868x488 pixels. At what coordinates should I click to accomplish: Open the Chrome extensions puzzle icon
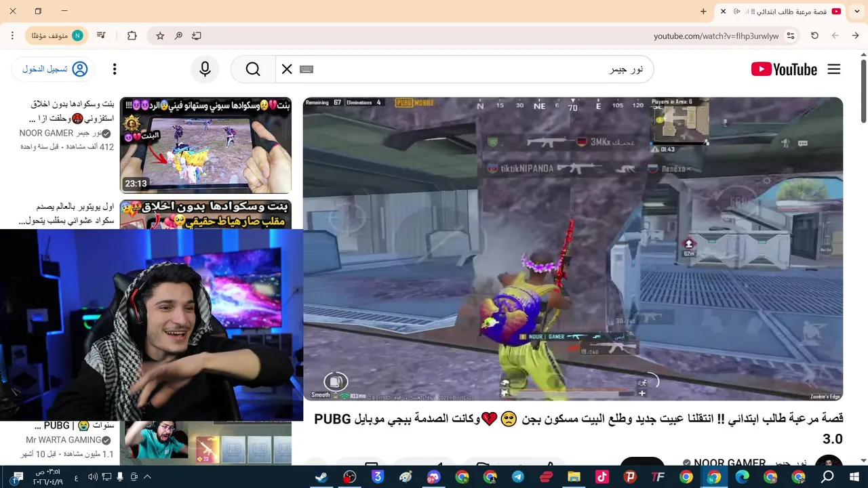coord(132,36)
